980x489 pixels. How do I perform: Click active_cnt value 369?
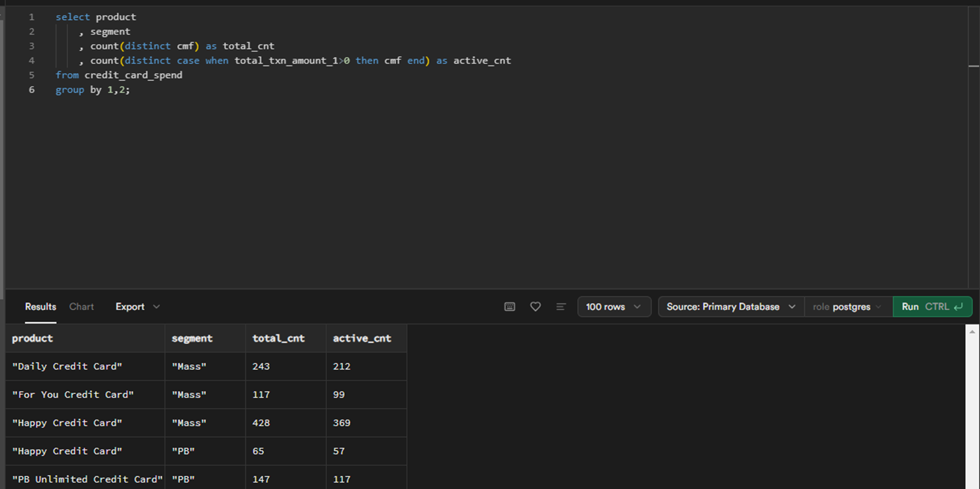tap(366, 423)
